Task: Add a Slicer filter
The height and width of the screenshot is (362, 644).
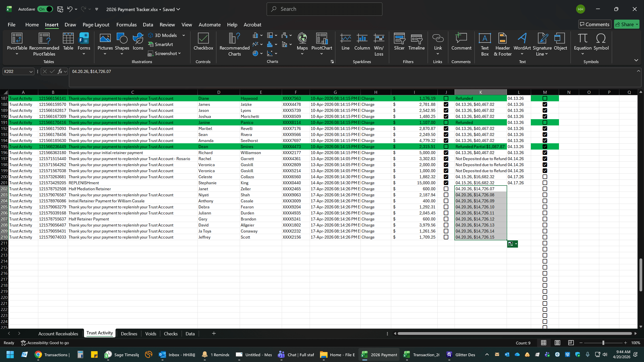Action: [x=399, y=41]
